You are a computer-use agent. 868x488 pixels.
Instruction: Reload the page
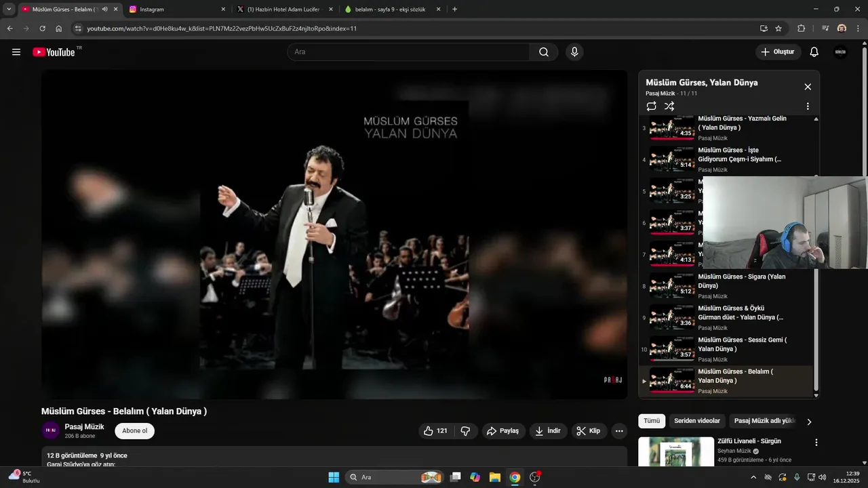pyautogui.click(x=42, y=28)
